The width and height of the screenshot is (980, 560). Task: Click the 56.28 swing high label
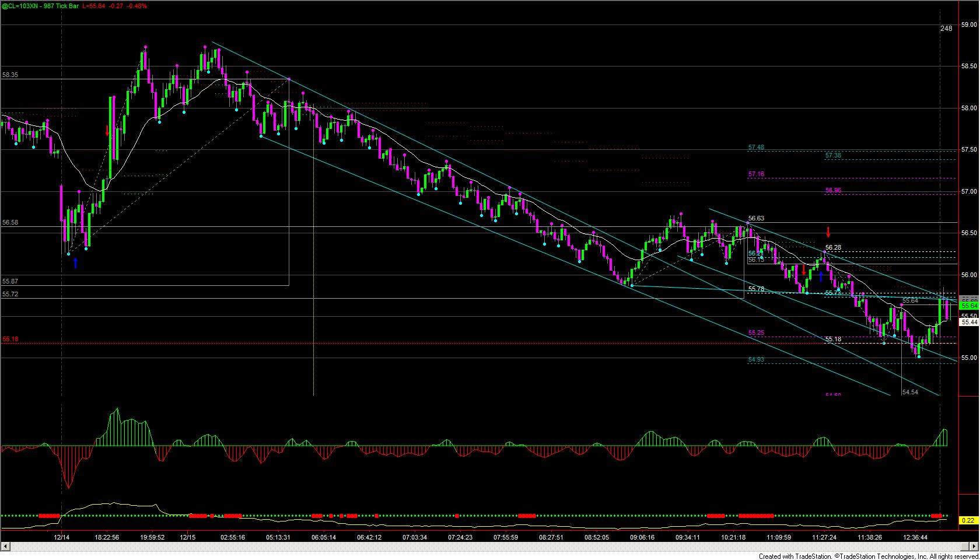pos(833,247)
